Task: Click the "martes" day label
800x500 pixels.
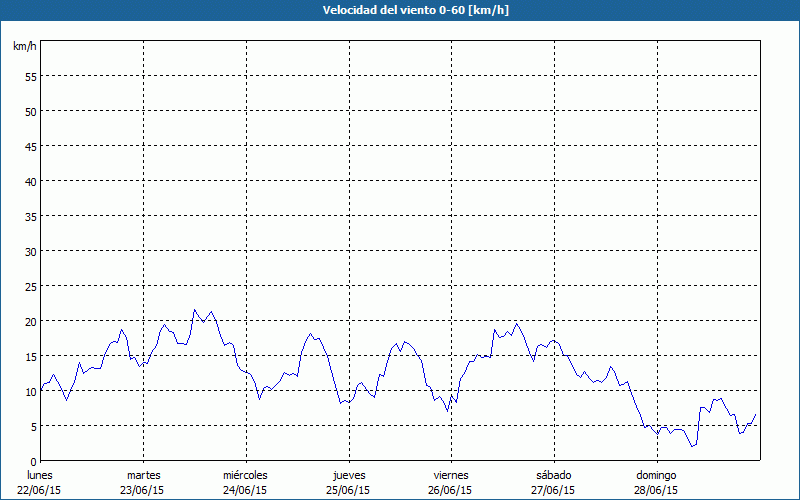Action: 143,475
